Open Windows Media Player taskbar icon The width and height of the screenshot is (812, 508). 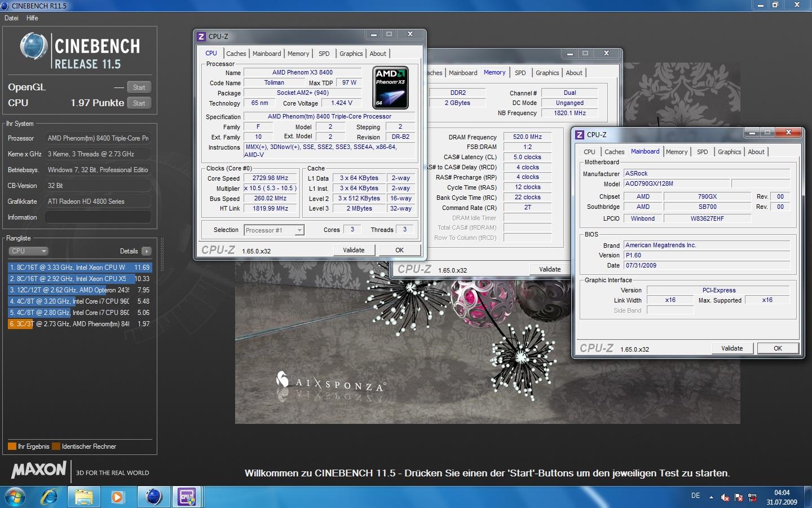click(x=117, y=497)
